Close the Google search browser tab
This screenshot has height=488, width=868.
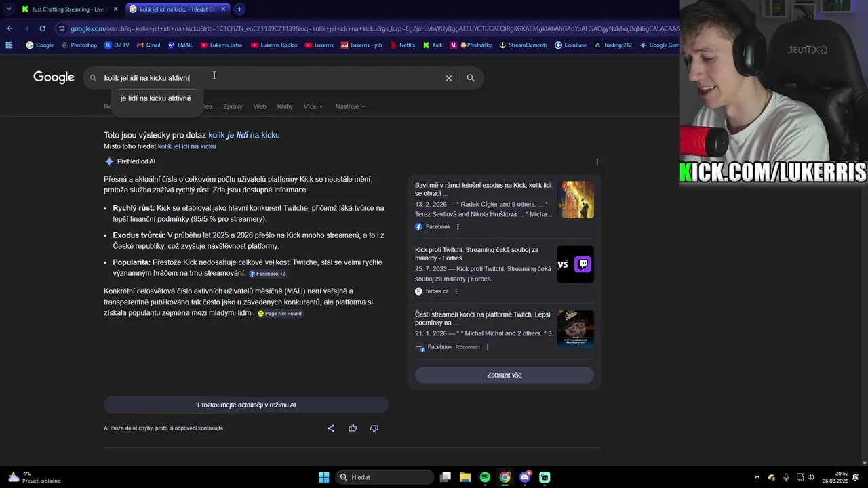click(x=223, y=9)
